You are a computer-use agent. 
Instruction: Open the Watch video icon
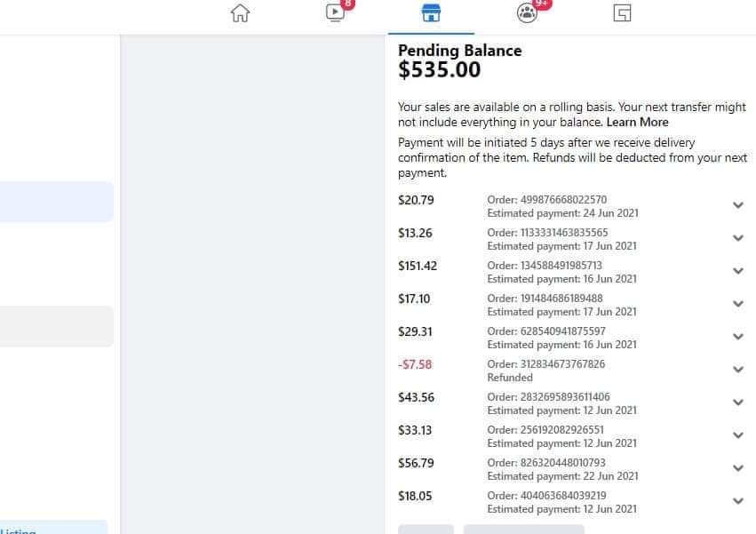pyautogui.click(x=335, y=13)
